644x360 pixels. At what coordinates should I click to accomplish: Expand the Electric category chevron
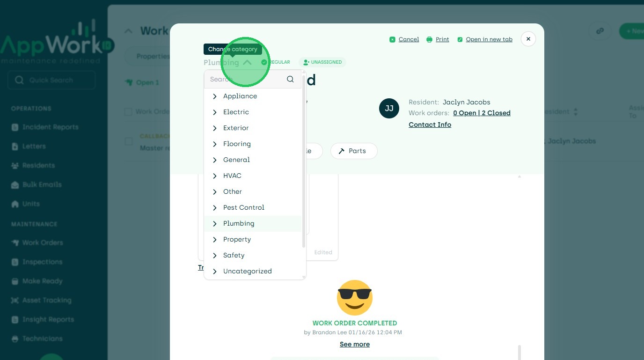click(215, 112)
